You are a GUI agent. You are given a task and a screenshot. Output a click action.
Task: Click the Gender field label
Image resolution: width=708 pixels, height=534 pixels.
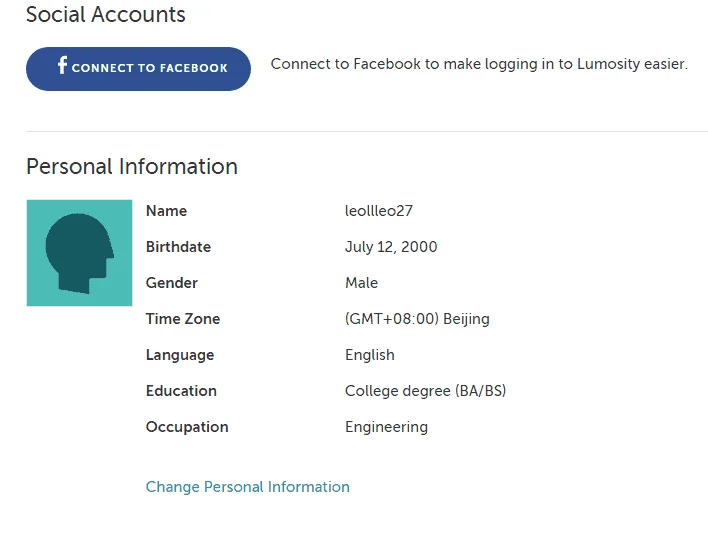(172, 283)
